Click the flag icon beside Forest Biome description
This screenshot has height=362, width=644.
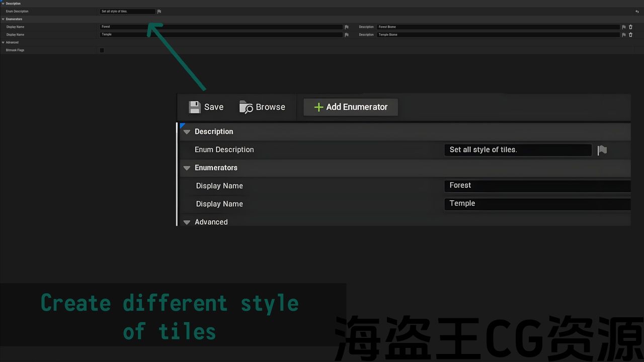(624, 27)
